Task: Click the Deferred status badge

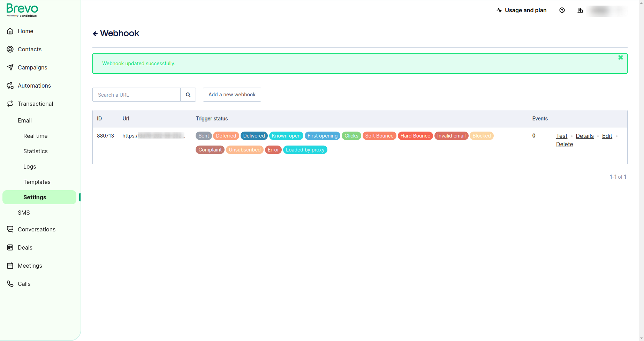Action: click(226, 136)
